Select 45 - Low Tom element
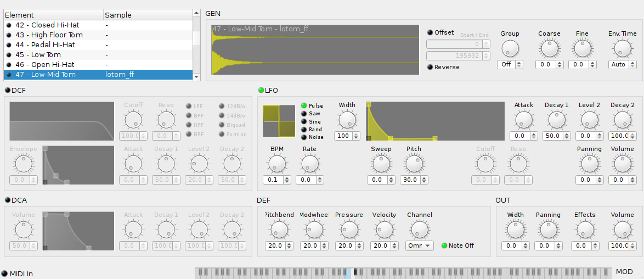Image resolution: width=644 pixels, height=279 pixels. point(38,55)
